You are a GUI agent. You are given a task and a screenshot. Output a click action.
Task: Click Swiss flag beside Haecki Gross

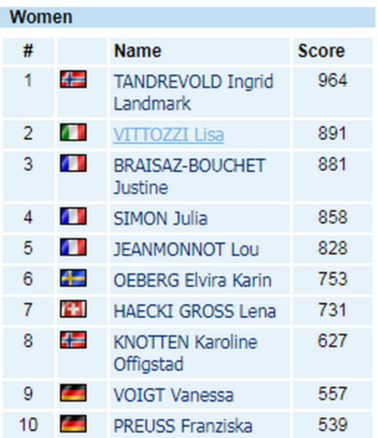73,309
